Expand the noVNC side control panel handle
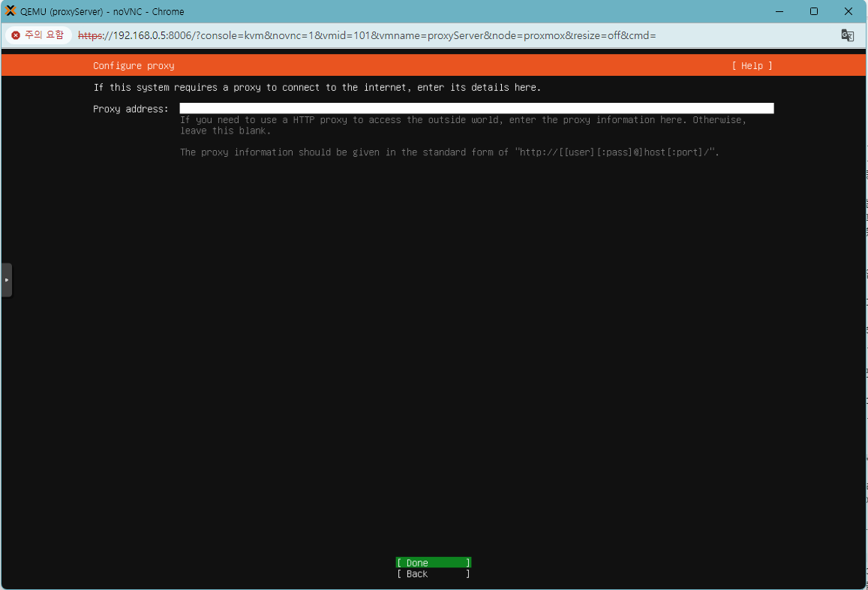Viewport: 868px width, 590px height. [7, 280]
